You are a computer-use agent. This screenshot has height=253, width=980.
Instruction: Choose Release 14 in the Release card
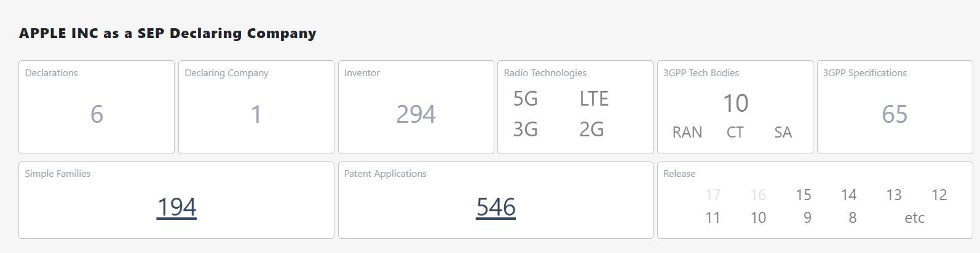[848, 195]
